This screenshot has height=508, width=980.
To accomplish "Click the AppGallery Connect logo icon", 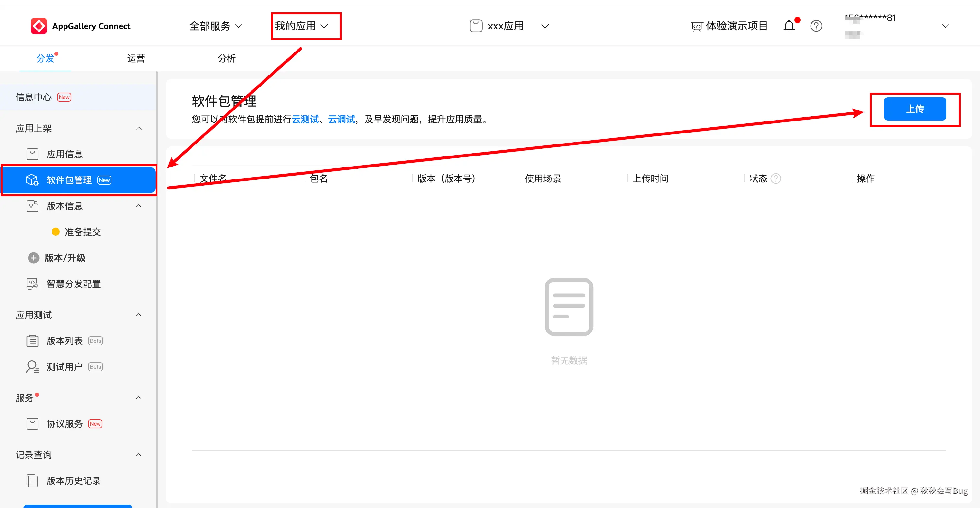I will [39, 26].
